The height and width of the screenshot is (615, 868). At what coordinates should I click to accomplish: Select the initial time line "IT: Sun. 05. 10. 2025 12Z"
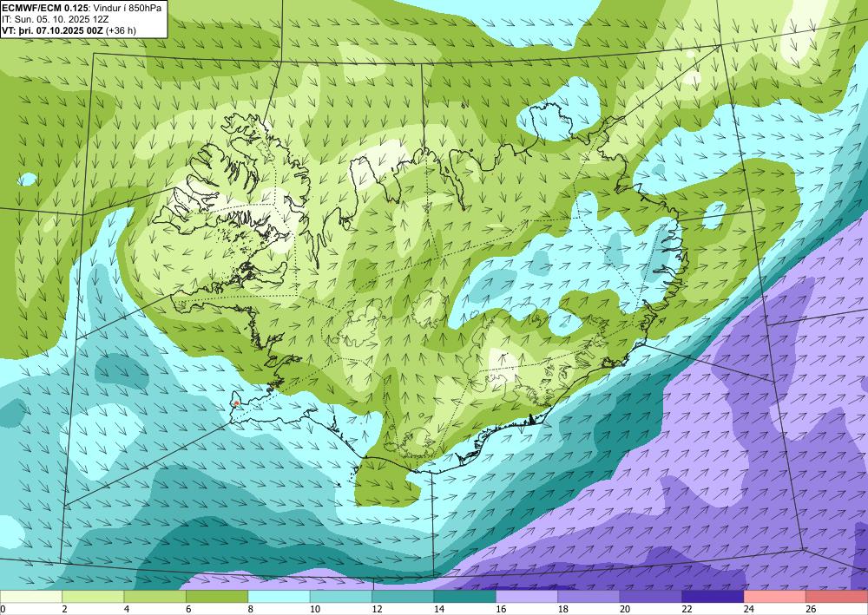point(55,19)
